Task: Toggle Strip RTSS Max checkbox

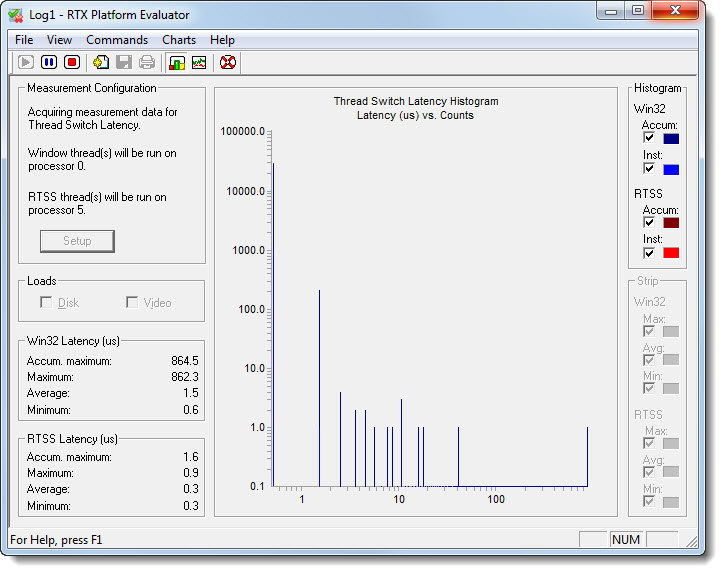Action: [649, 443]
